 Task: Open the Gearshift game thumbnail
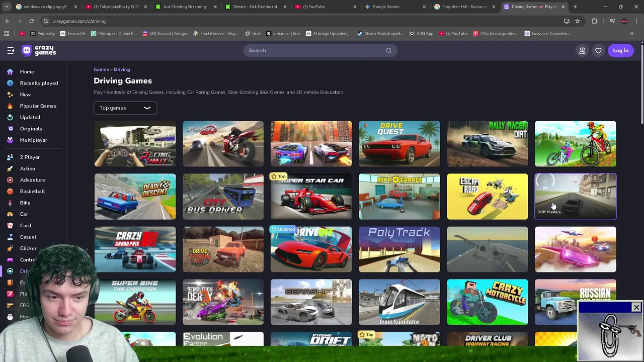[311, 302]
